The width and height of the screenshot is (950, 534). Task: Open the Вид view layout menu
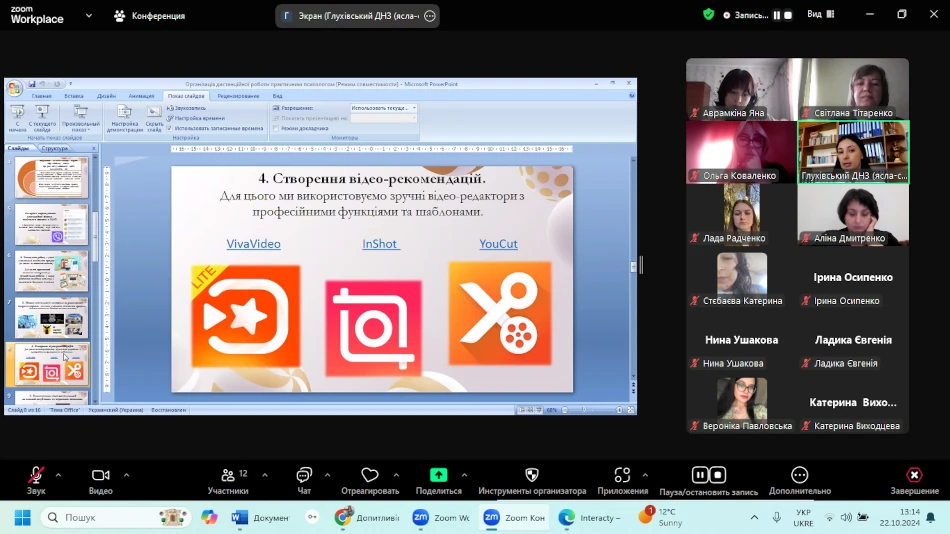coord(821,14)
